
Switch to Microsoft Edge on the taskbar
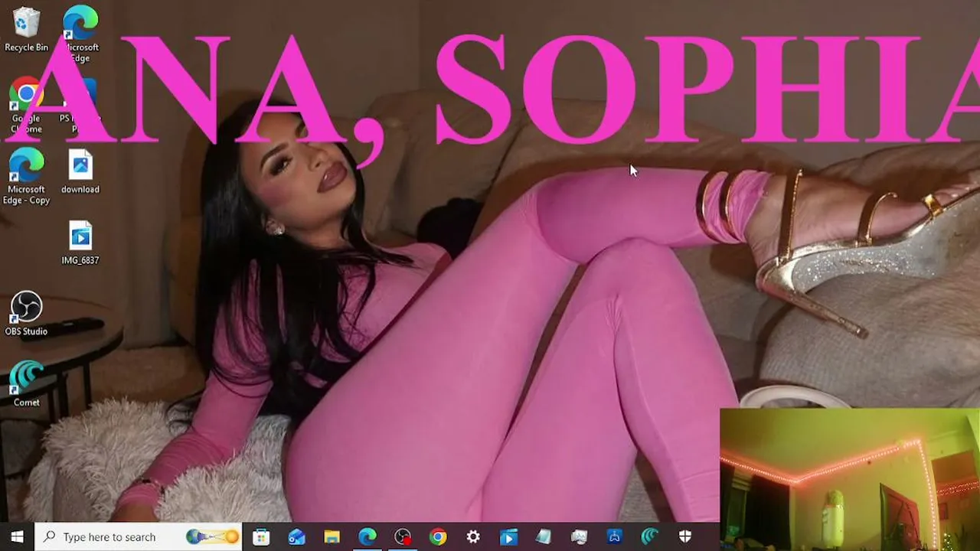coord(367,537)
